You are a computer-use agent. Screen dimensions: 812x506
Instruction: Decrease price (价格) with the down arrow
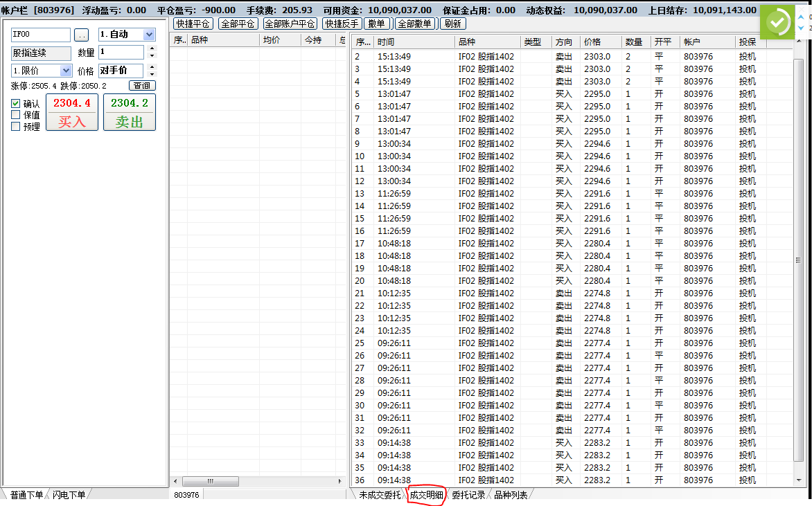152,74
